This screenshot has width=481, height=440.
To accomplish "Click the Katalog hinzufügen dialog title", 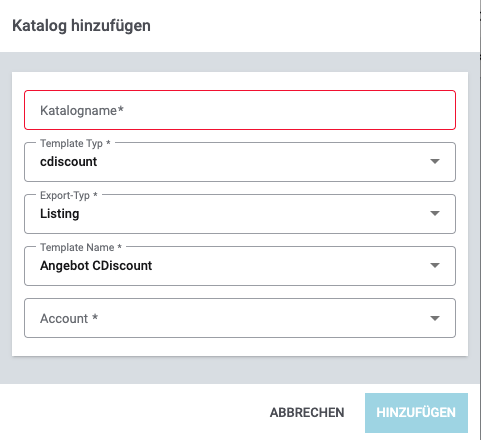I will click(81, 26).
